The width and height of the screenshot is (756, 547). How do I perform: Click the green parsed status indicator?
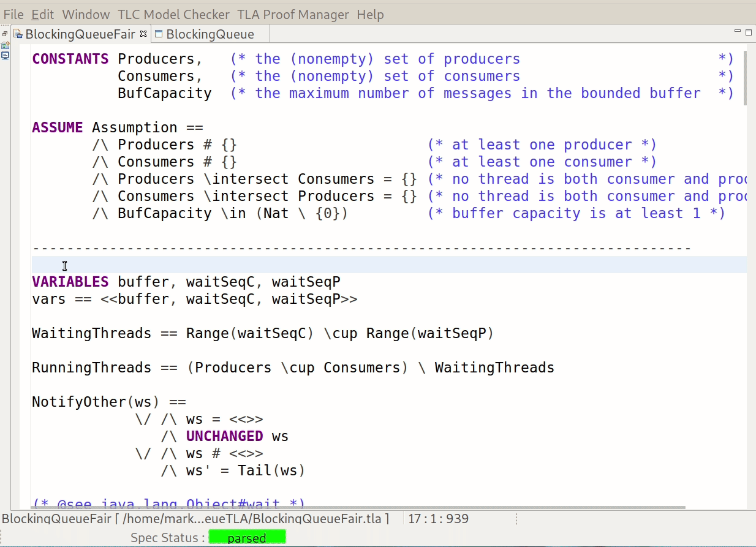pos(247,537)
